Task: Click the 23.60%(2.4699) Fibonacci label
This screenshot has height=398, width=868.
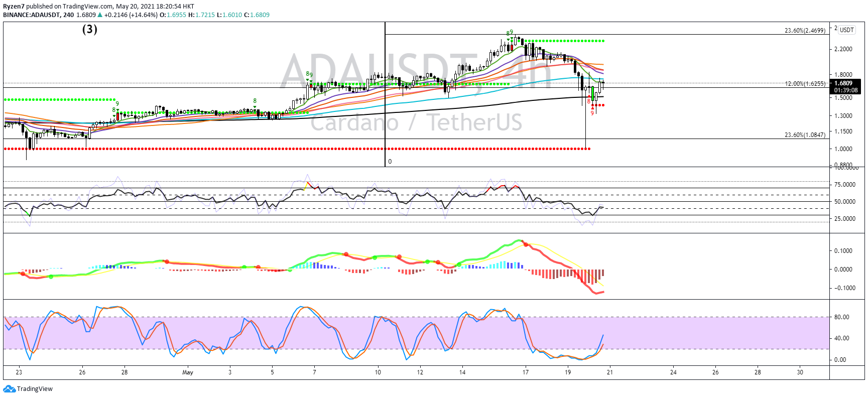Action: [805, 31]
